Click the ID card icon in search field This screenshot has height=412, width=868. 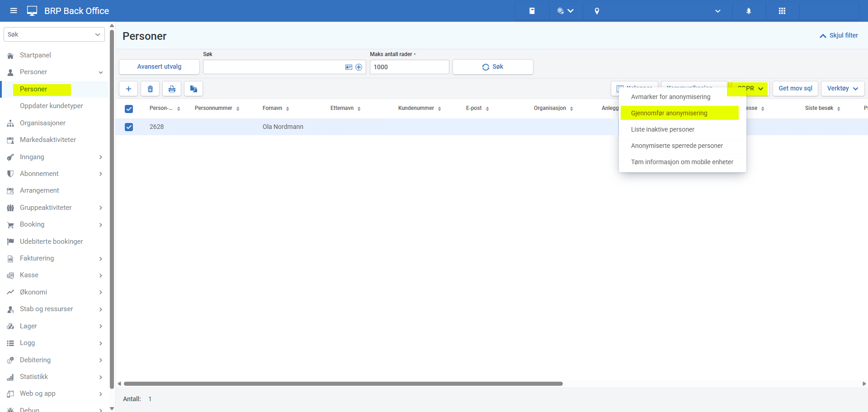[349, 67]
